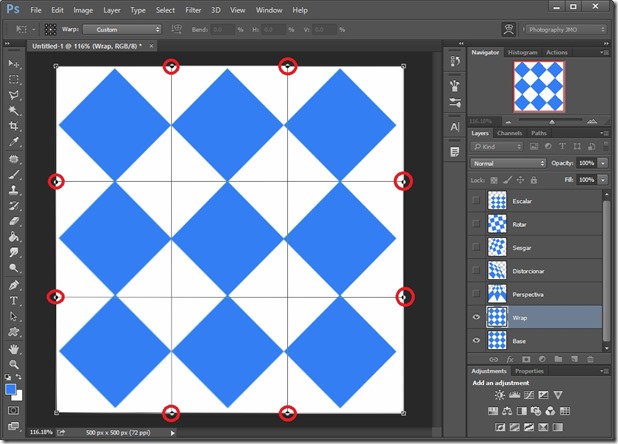Select the Polygonal Lasso tool
Screen dimensions: 618x444
(x=14, y=95)
